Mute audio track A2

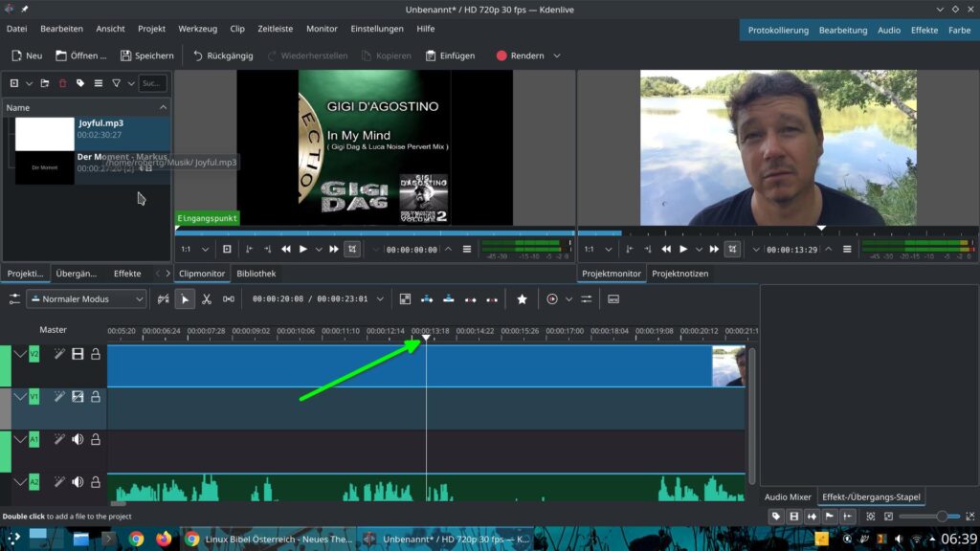(78, 482)
